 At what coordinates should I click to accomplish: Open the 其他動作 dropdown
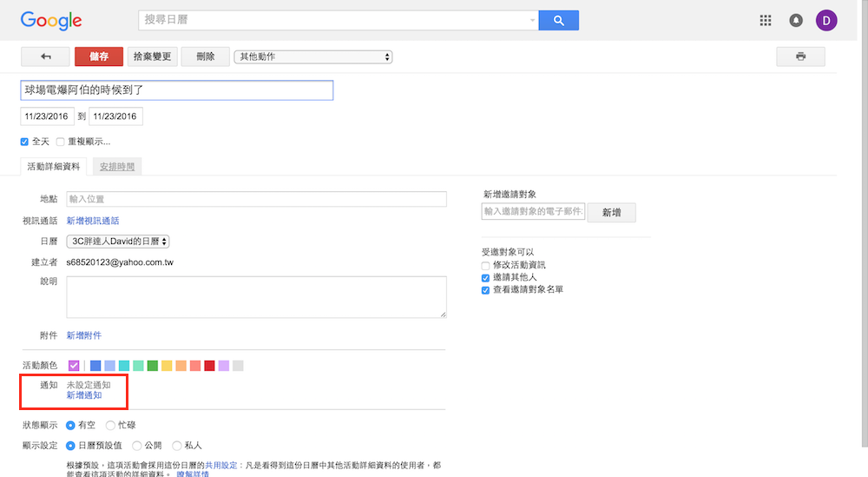[x=313, y=57]
